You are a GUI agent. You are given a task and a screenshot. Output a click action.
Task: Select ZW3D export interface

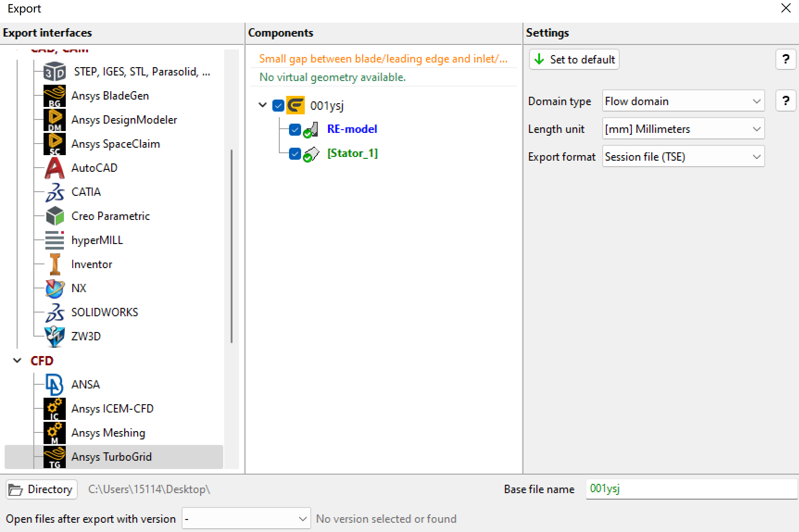(x=86, y=337)
